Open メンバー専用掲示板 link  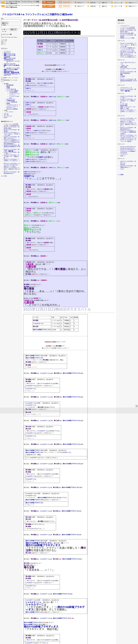[x=12, y=102]
